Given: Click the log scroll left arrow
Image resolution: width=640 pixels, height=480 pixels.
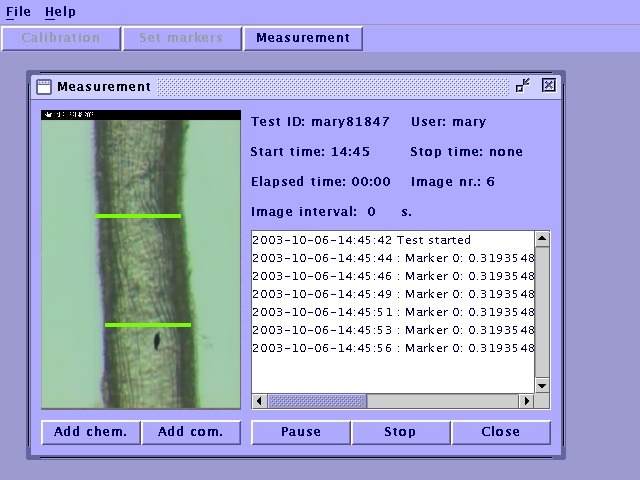Looking at the screenshot, I should pyautogui.click(x=259, y=401).
